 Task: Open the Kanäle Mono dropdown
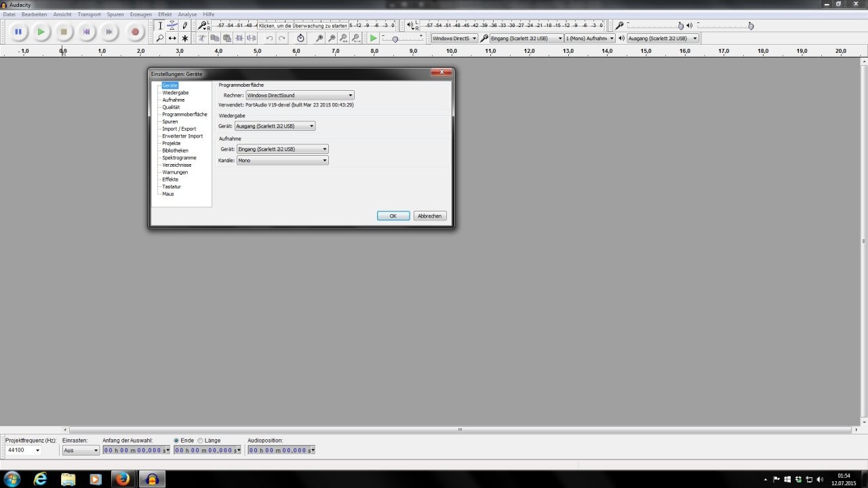[283, 161]
